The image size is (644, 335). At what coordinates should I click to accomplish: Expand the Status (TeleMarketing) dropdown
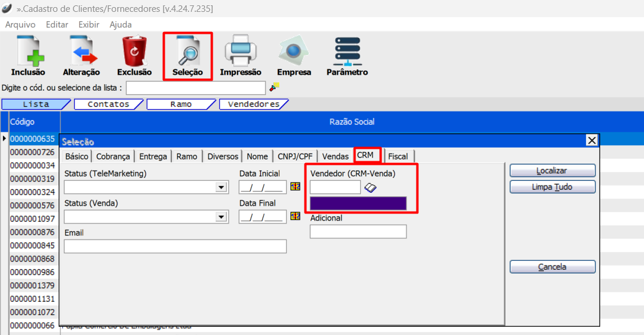[x=221, y=187]
